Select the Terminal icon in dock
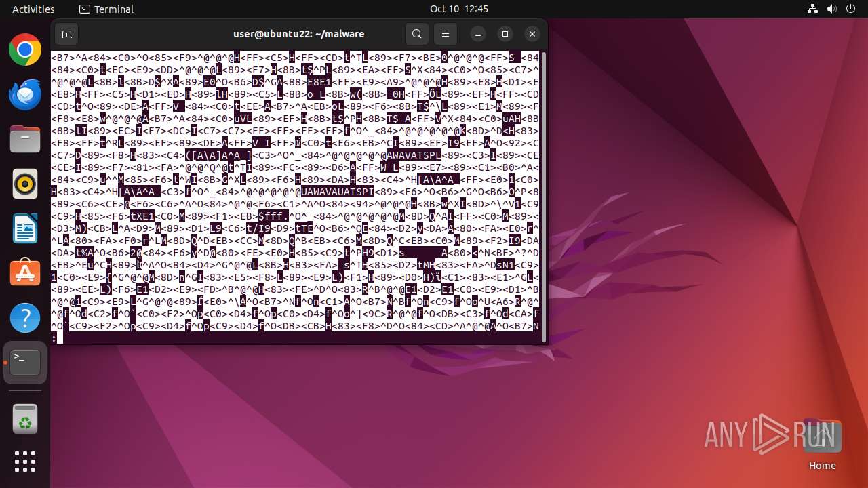This screenshot has width=868, height=488. (25, 363)
